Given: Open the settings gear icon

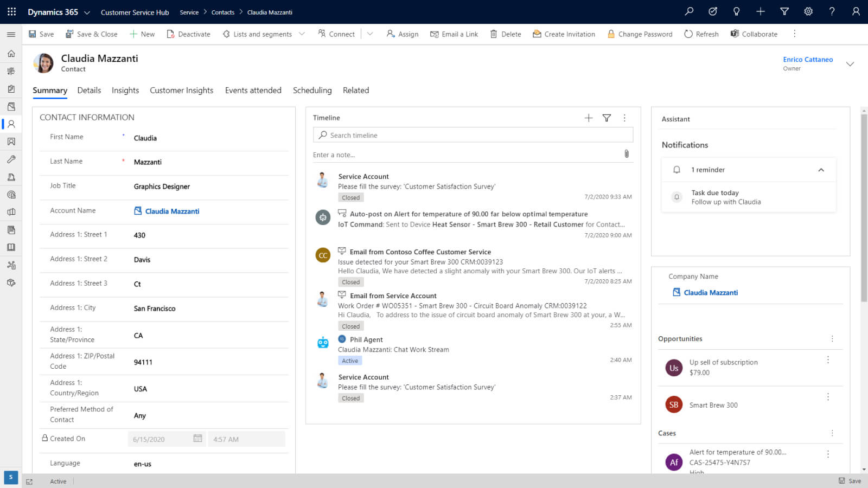Looking at the screenshot, I should click(x=808, y=11).
